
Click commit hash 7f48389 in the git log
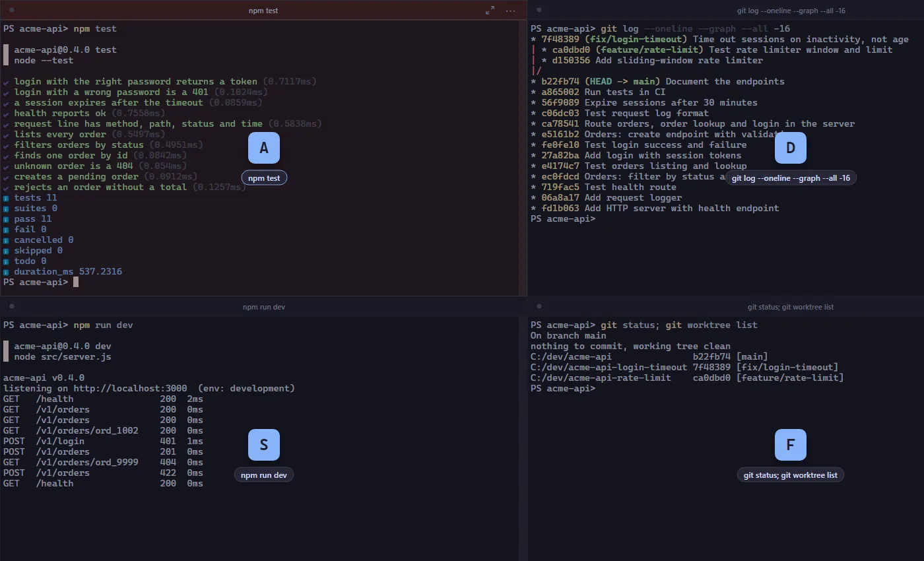(x=560, y=40)
